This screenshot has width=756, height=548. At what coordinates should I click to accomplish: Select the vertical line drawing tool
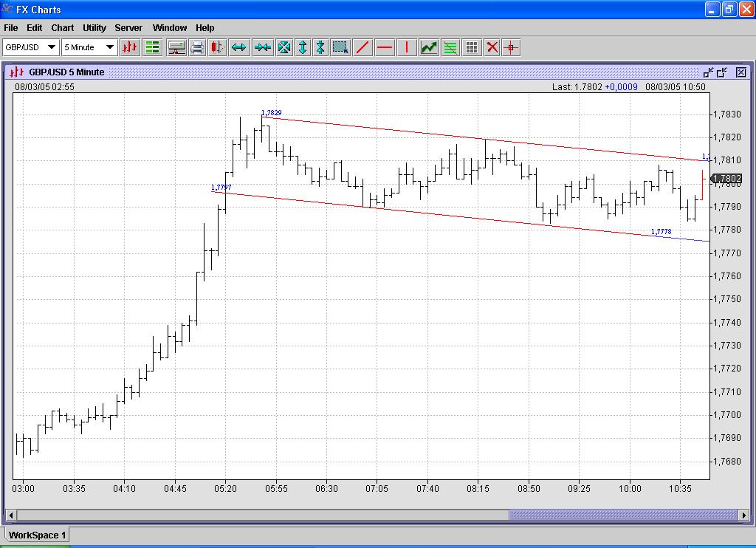click(406, 47)
